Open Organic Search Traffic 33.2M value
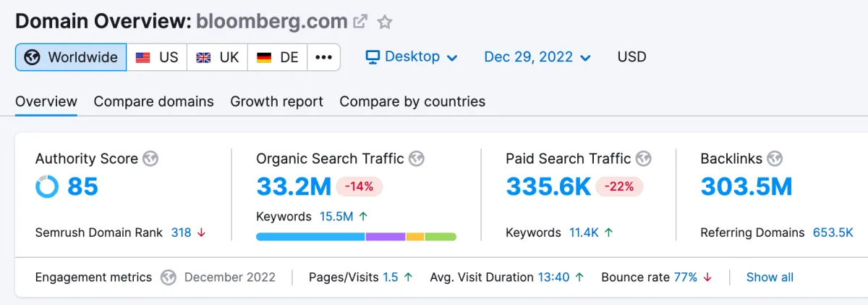Image resolution: width=868 pixels, height=305 pixels. (x=294, y=187)
